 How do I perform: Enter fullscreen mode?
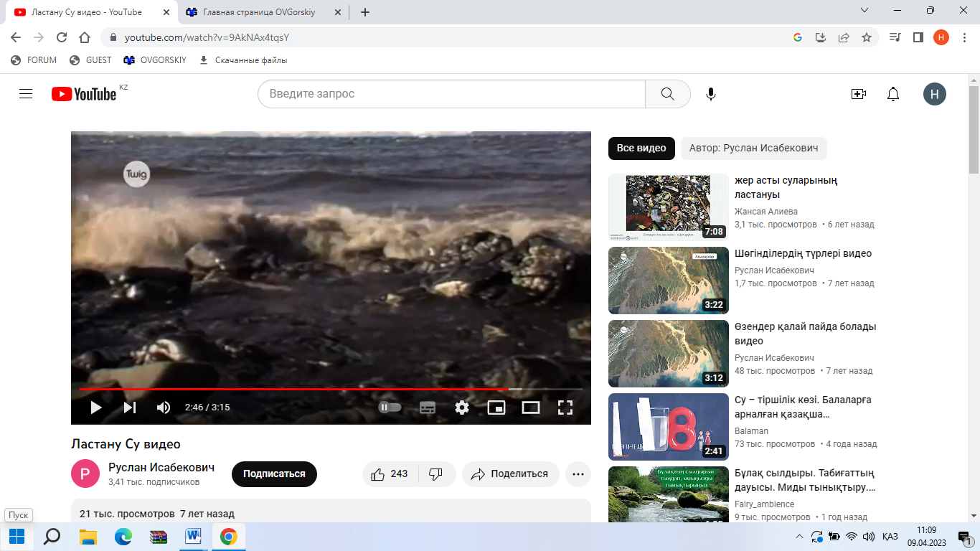click(565, 408)
